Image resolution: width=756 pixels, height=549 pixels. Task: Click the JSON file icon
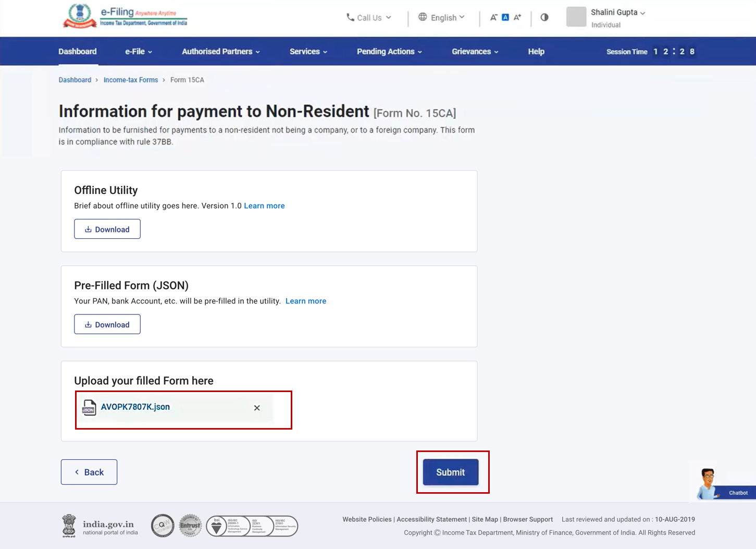[89, 408]
